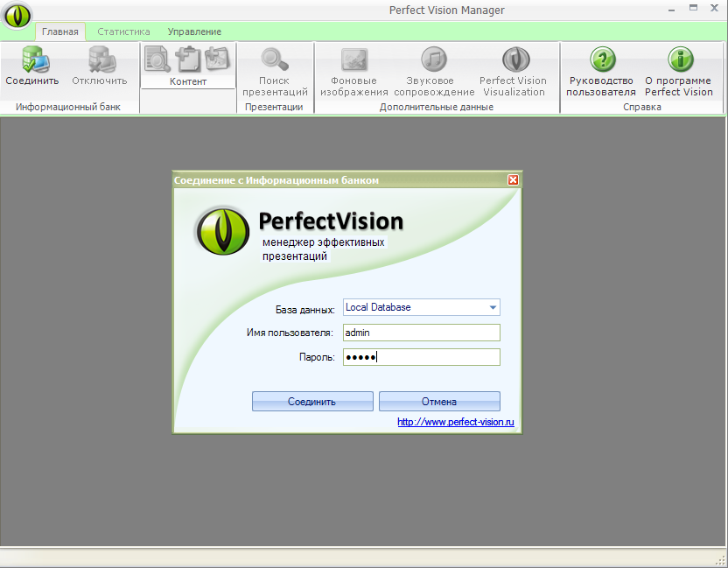Open О программе Perfect Vision
Viewport: 728px width, 568px height.
[x=679, y=72]
